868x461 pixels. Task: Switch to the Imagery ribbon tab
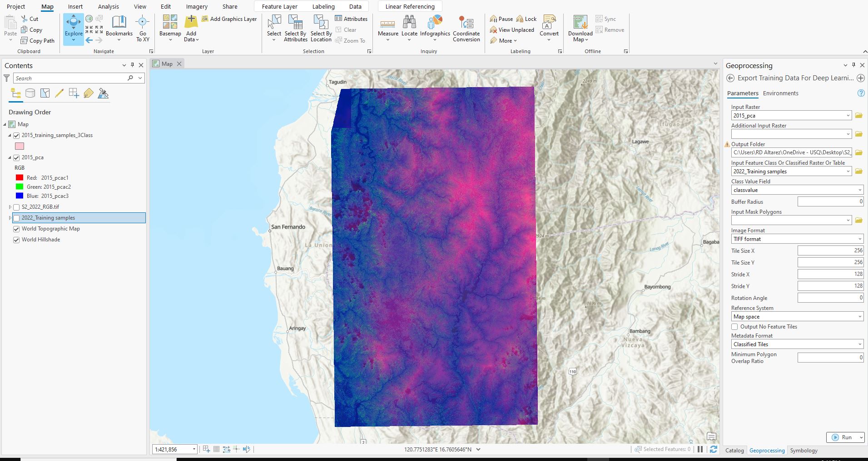(x=196, y=6)
